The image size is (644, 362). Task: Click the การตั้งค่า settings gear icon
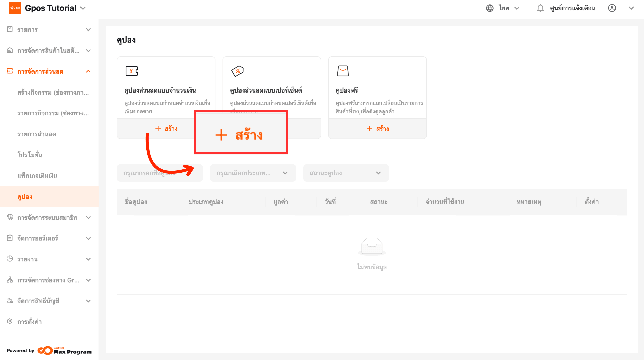pos(10,321)
